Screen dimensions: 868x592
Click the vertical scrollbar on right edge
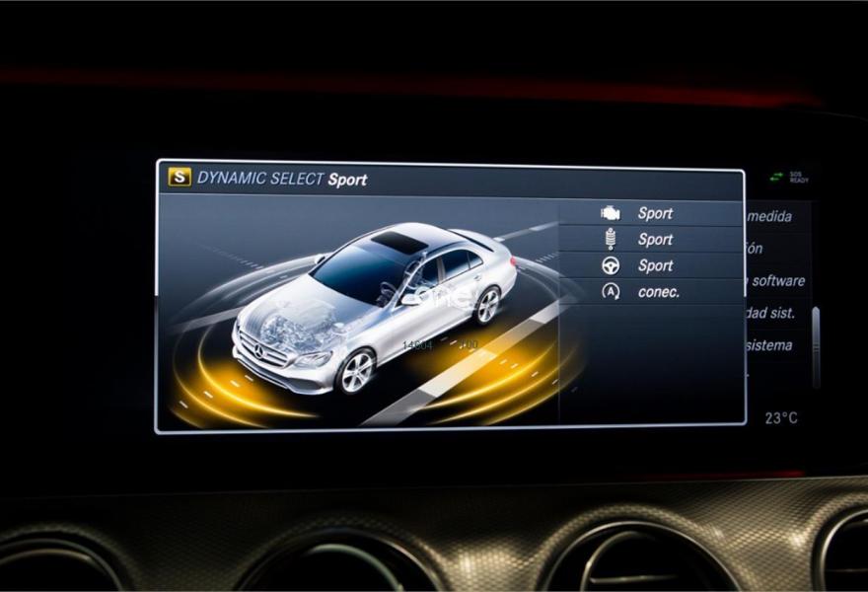click(815, 345)
